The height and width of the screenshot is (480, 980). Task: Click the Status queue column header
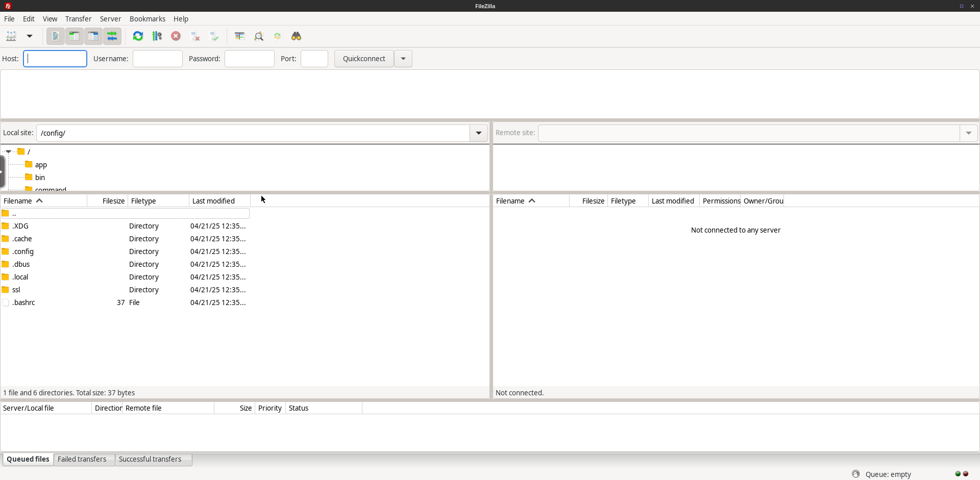click(324, 408)
